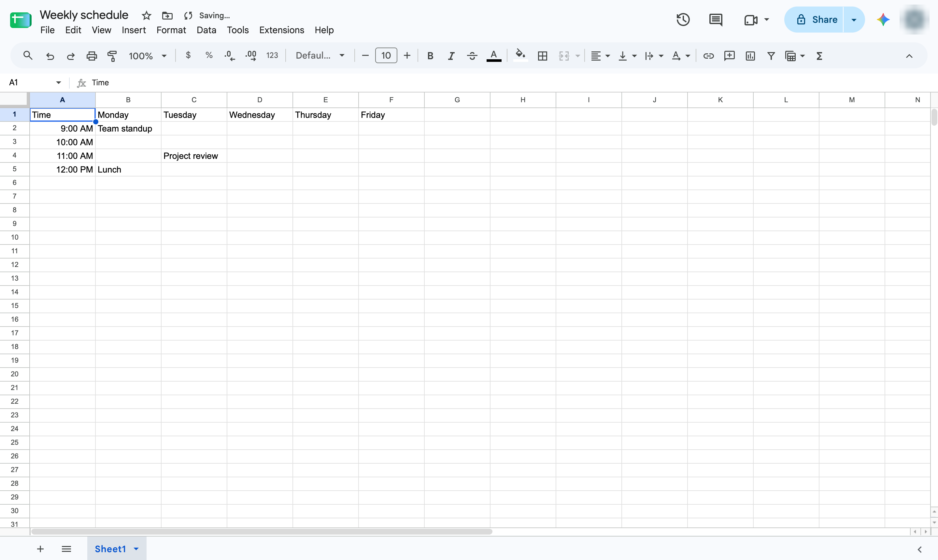Click the font size field
Screen dimensions: 938x560
click(x=386, y=56)
